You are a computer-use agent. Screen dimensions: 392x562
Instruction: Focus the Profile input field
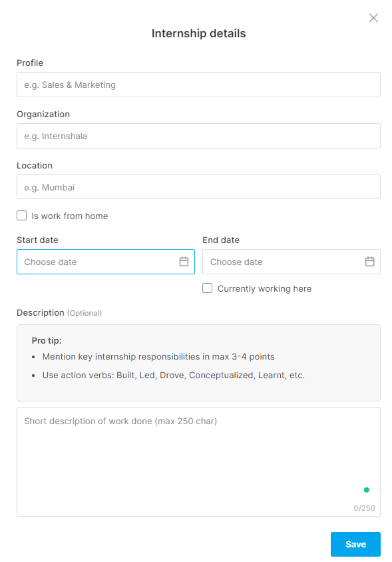click(x=198, y=85)
